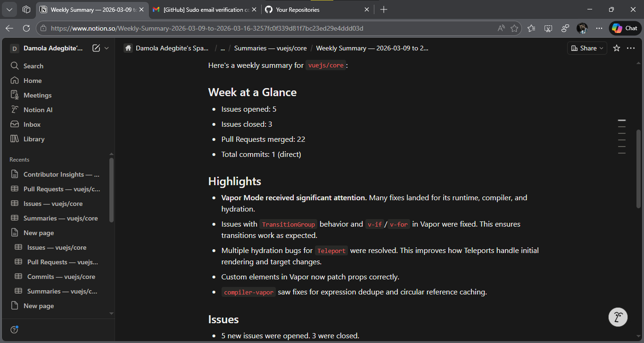The height and width of the screenshot is (343, 644).
Task: Click the Notion AI floating face button
Action: point(618,317)
